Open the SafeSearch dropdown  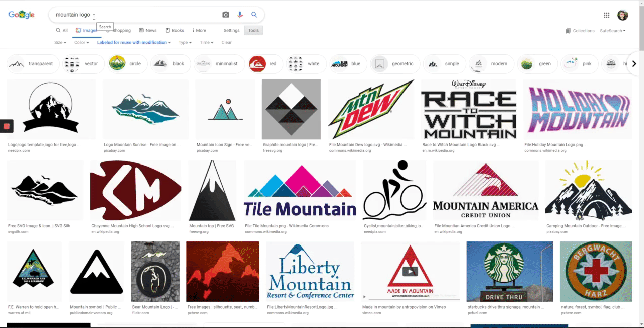point(613,31)
